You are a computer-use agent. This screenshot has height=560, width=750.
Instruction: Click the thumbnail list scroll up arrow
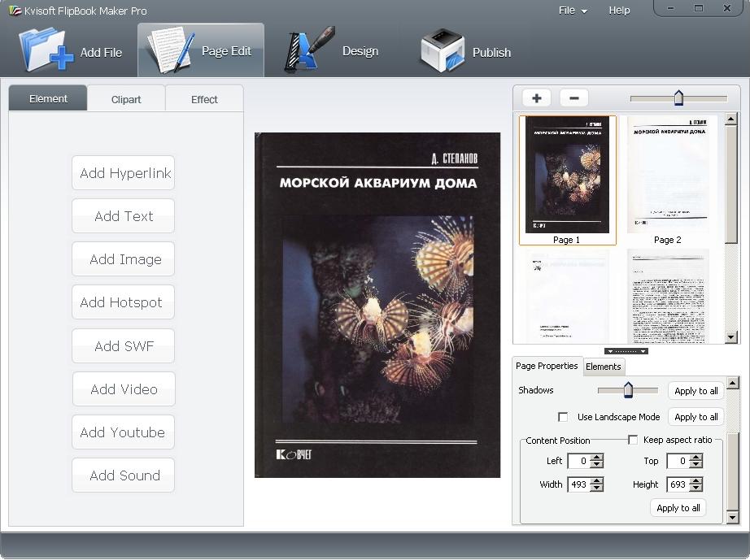(730, 119)
